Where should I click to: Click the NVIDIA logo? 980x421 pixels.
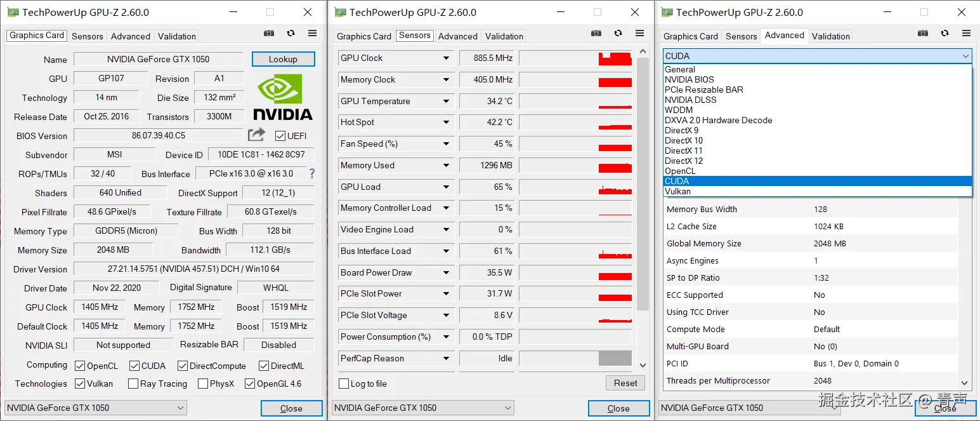tap(283, 97)
